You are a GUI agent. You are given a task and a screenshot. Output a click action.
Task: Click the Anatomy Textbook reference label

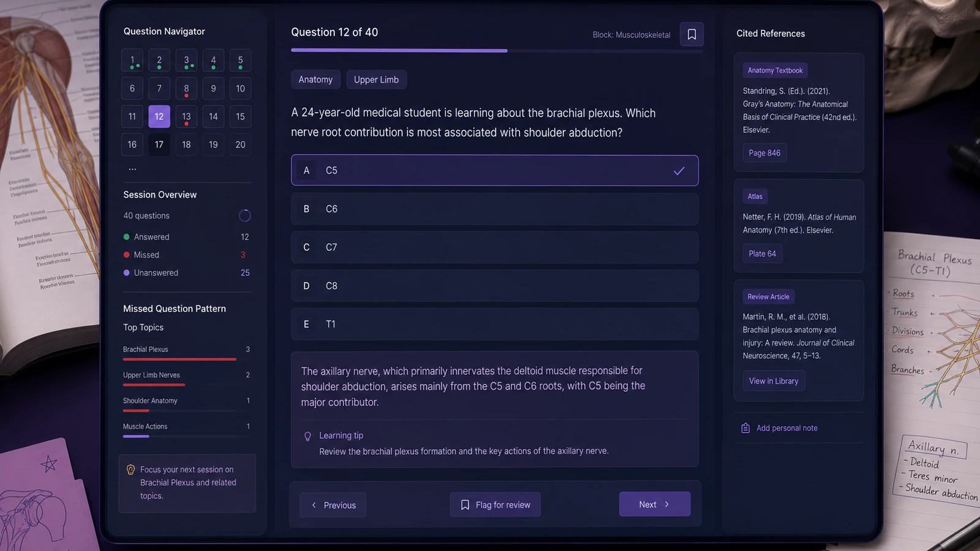point(775,70)
